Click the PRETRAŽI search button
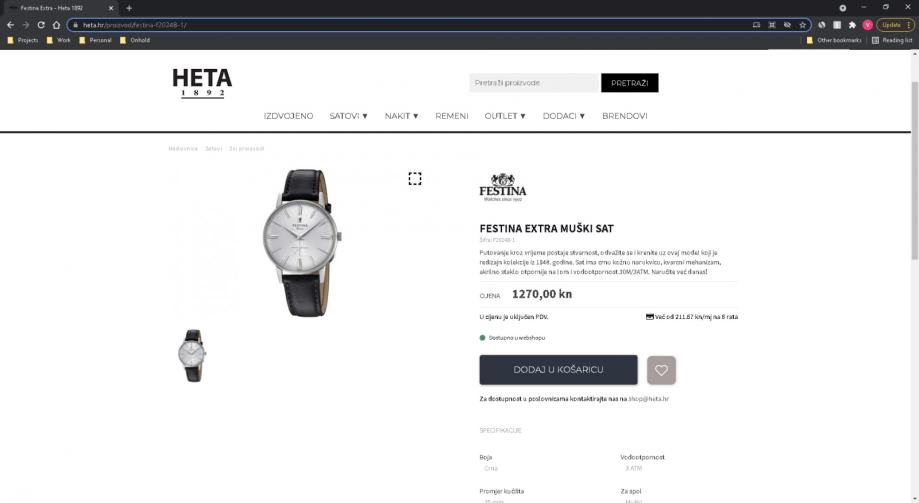Viewport: 919px width, 503px height. point(629,83)
